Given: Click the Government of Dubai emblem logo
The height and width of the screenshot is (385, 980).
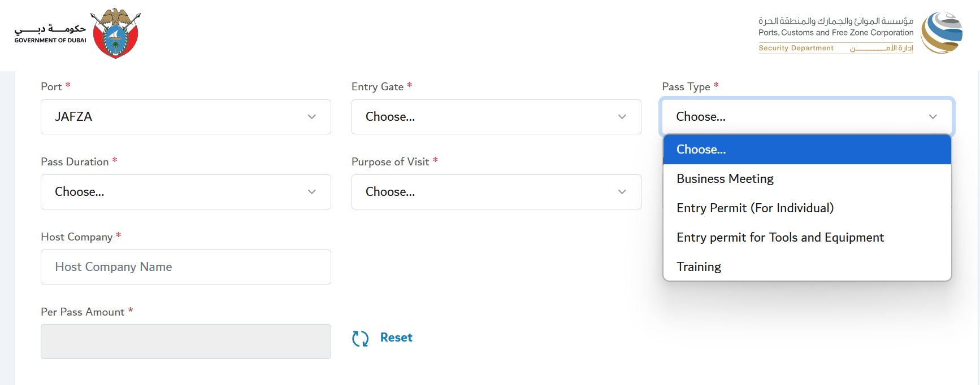Looking at the screenshot, I should [x=115, y=33].
